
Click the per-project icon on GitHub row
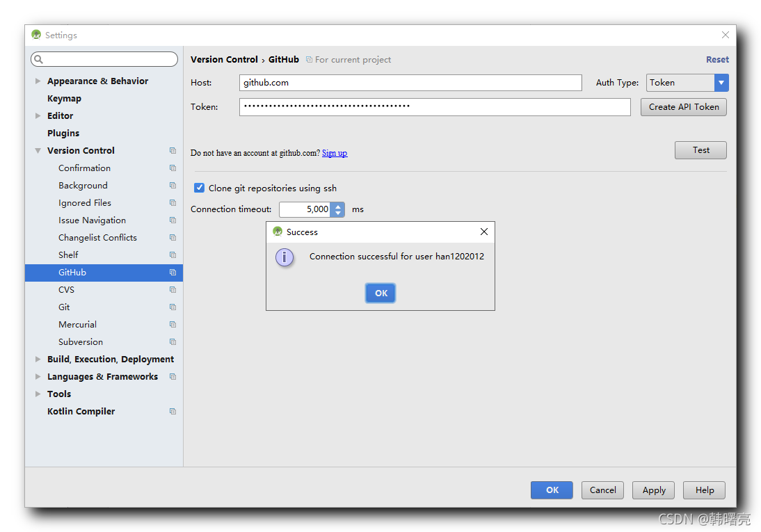pos(173,273)
